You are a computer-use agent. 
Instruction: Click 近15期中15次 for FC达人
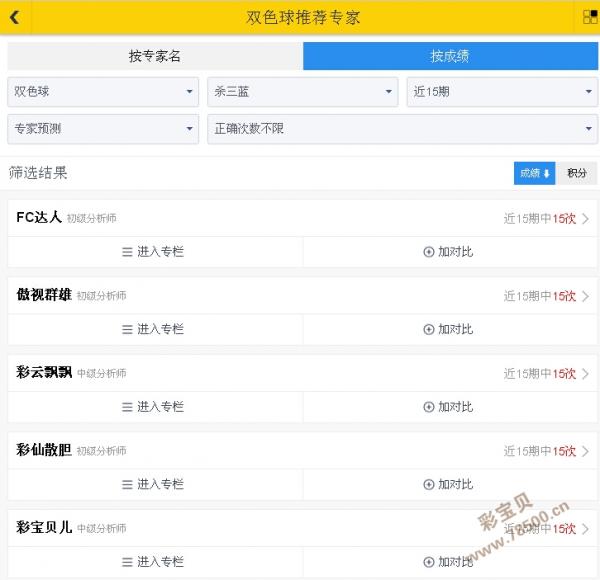(x=540, y=219)
